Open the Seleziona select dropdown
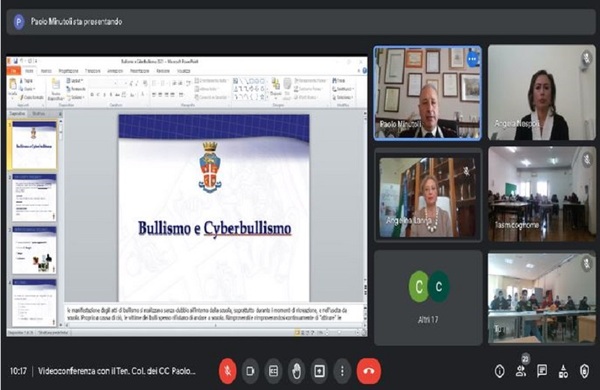The width and height of the screenshot is (600, 390). 342,97
